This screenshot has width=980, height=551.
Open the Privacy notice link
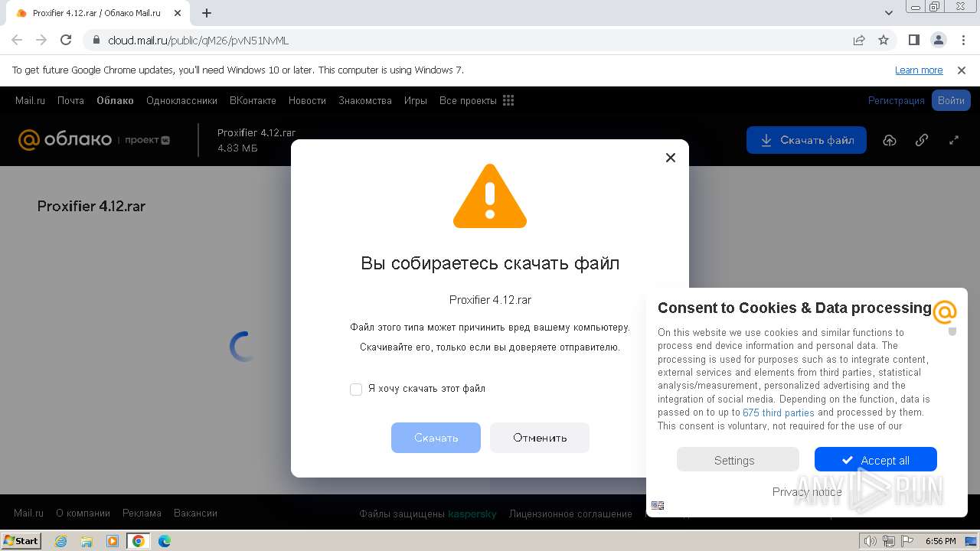(807, 492)
